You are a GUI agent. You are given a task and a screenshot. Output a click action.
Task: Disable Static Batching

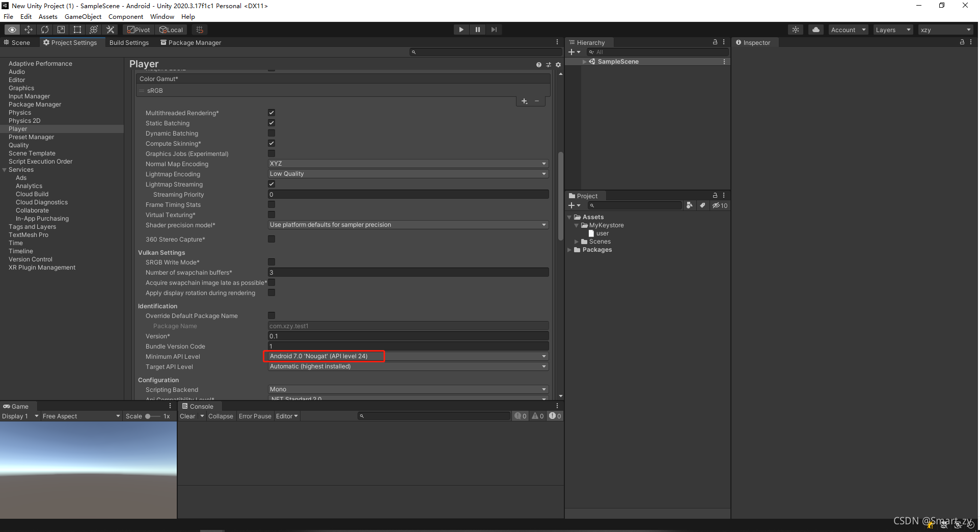click(271, 123)
